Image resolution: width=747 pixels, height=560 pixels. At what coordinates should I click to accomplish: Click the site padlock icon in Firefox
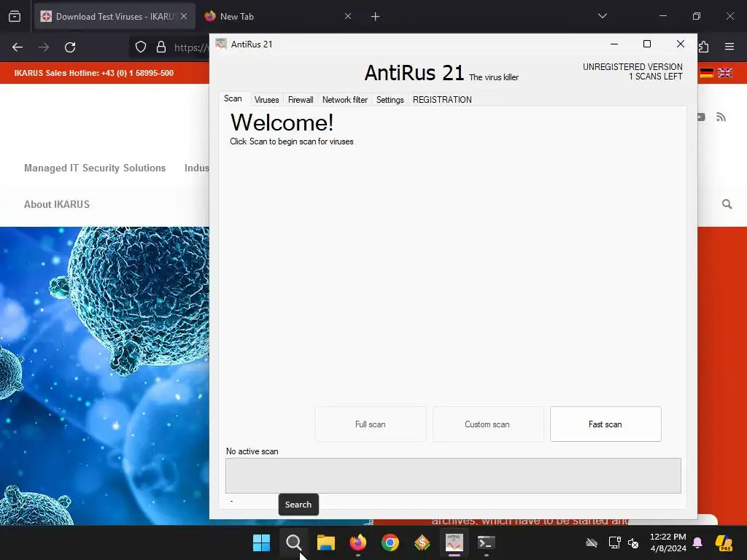point(161,47)
